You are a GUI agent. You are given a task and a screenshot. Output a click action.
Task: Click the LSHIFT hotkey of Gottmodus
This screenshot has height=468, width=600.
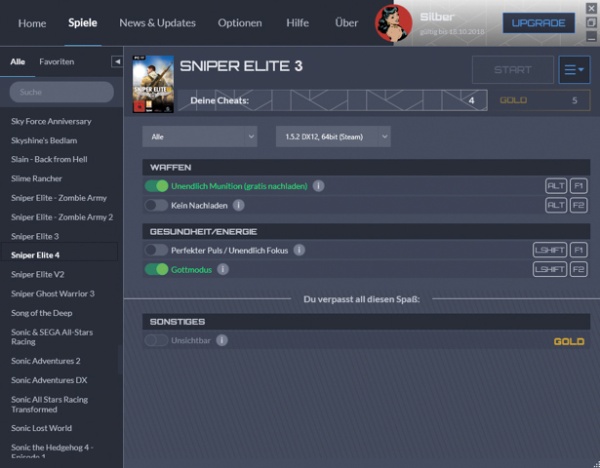click(550, 269)
